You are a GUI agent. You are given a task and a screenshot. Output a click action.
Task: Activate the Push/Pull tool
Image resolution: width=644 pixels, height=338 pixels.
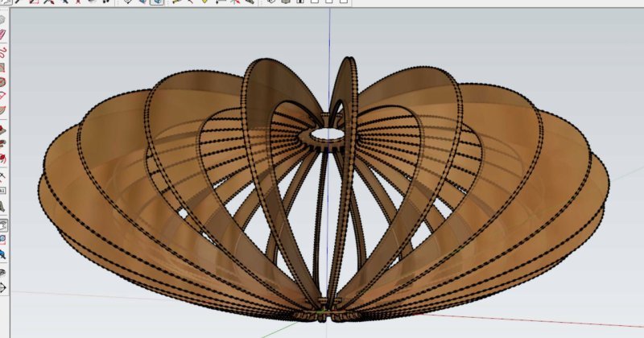coord(2,130)
